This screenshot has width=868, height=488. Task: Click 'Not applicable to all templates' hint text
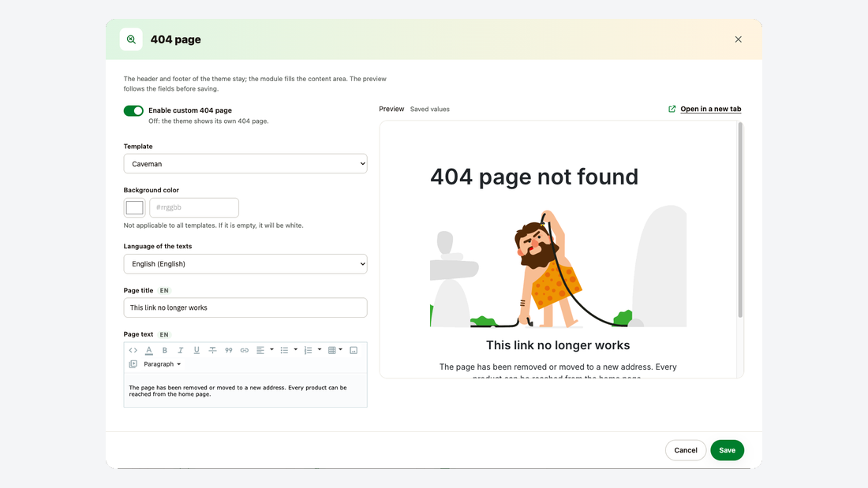click(213, 225)
